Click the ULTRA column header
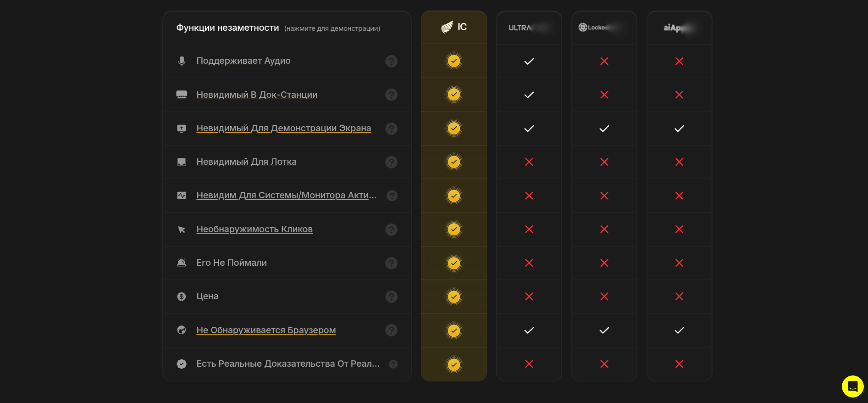 (529, 28)
